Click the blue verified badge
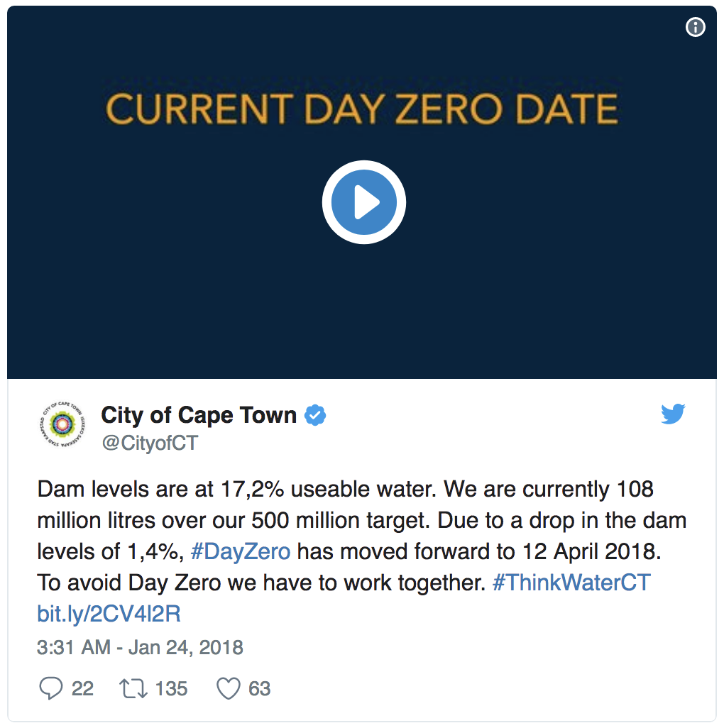 point(315,415)
